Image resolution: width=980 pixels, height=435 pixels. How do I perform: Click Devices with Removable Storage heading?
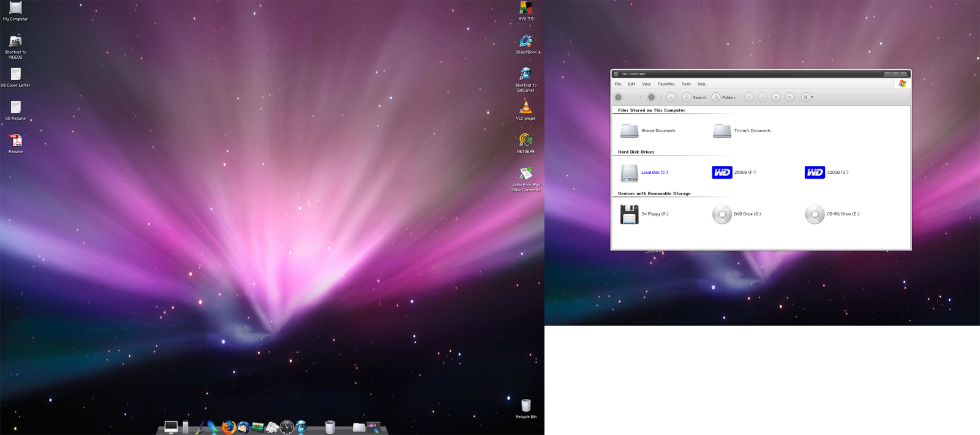[654, 193]
